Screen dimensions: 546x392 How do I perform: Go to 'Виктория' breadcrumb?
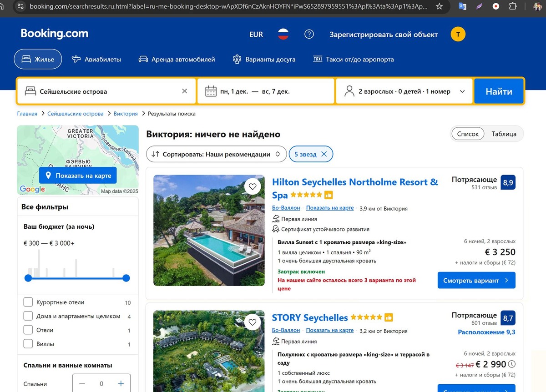pos(126,114)
